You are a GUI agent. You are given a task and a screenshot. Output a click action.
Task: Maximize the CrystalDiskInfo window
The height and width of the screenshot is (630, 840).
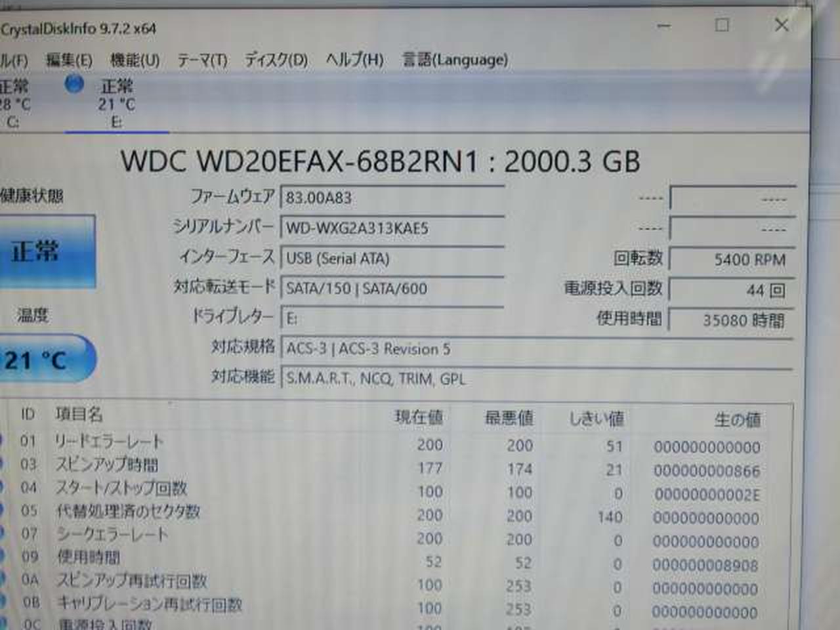point(722,26)
